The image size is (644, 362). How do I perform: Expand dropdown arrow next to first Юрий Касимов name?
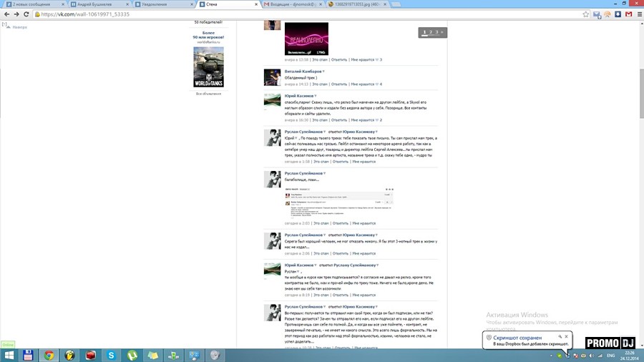[313, 95]
